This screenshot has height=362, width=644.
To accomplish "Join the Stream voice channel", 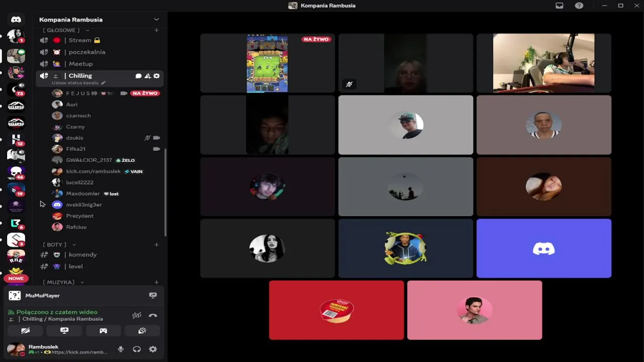I will 100,40.
